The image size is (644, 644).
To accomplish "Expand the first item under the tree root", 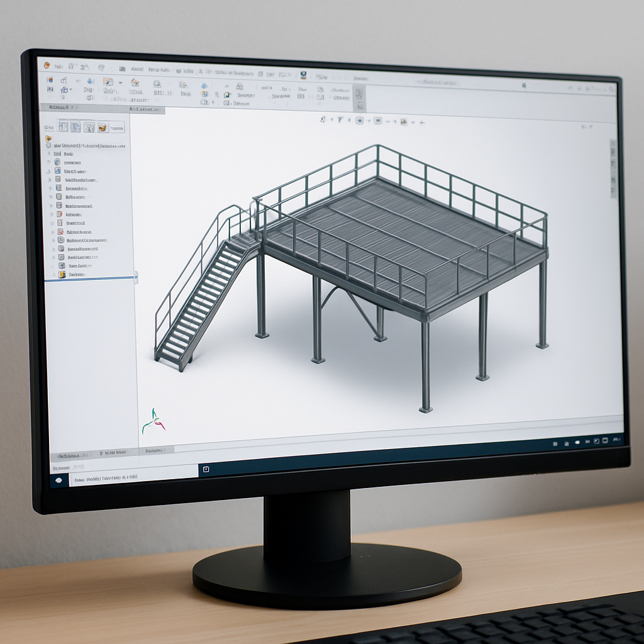I will tap(50, 153).
